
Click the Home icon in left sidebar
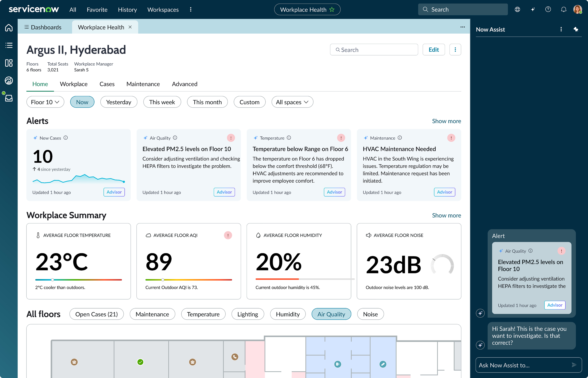tap(9, 28)
